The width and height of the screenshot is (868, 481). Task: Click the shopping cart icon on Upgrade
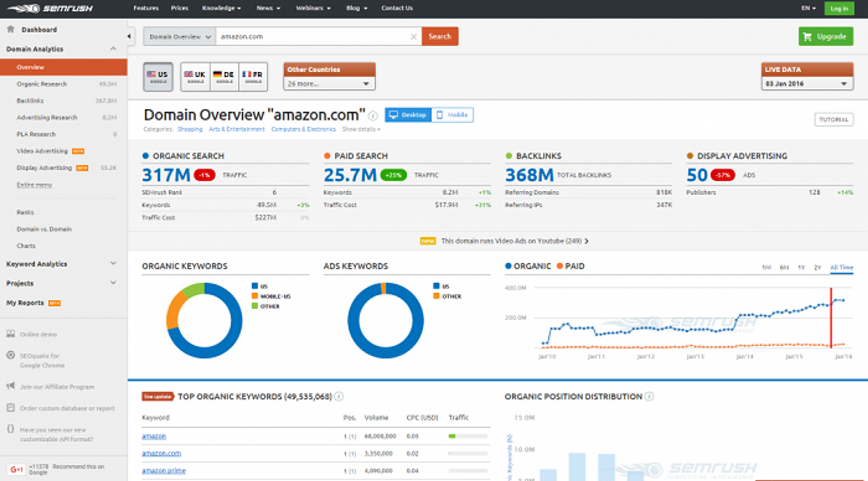coord(807,36)
